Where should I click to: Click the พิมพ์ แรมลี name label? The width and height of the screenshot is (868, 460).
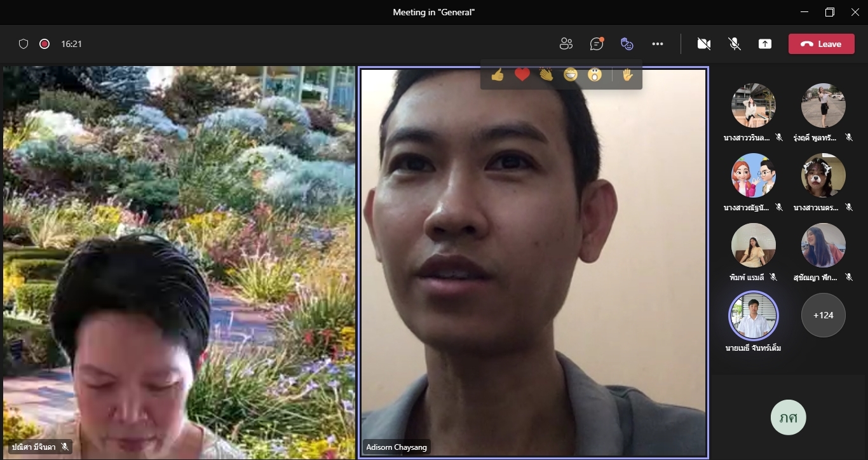tap(749, 277)
